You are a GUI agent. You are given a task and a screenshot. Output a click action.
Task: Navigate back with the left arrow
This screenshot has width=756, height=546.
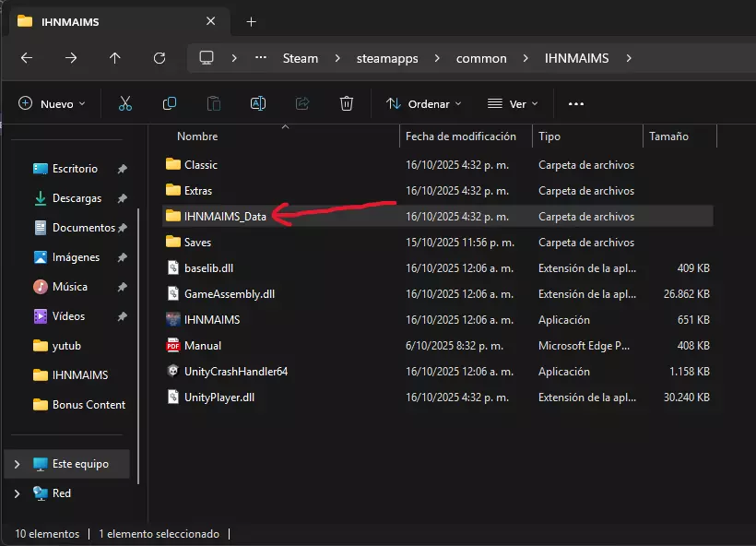[27, 58]
